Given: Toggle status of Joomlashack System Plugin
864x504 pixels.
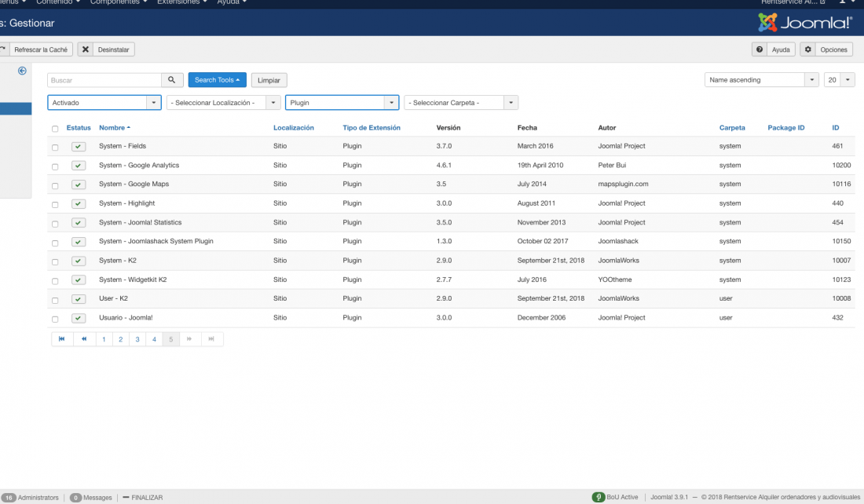Looking at the screenshot, I should coord(79,242).
